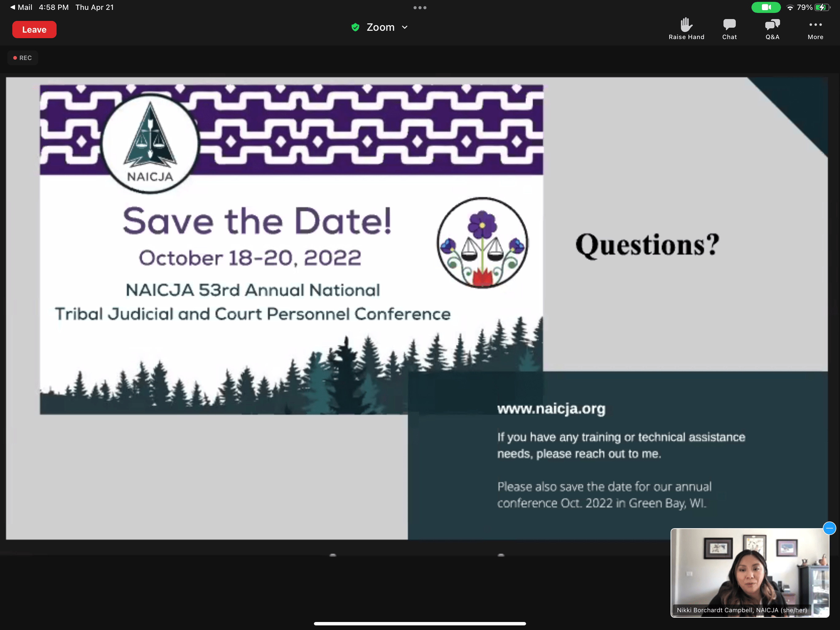Return to Mail via back arrow
Viewport: 840px width, 630px height.
[13, 7]
